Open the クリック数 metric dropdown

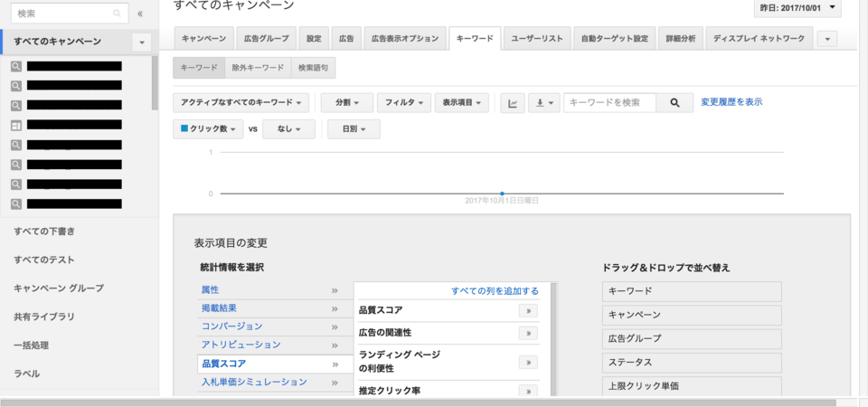[x=212, y=129]
